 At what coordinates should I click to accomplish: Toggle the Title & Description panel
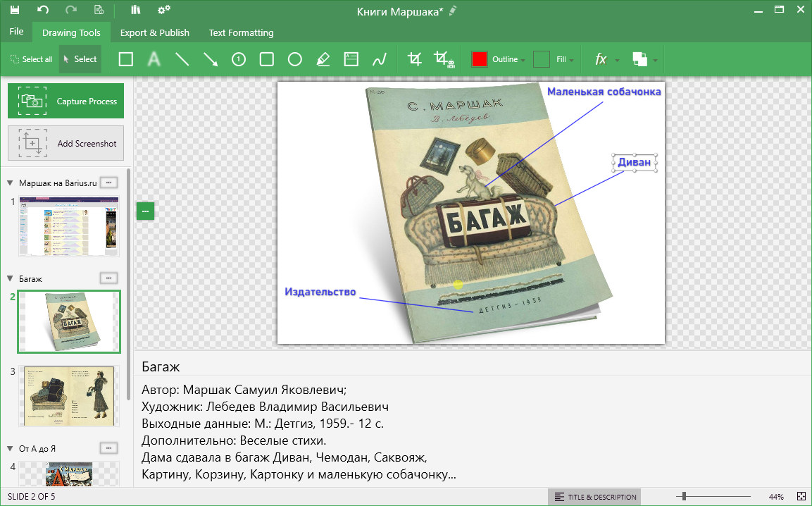point(594,497)
